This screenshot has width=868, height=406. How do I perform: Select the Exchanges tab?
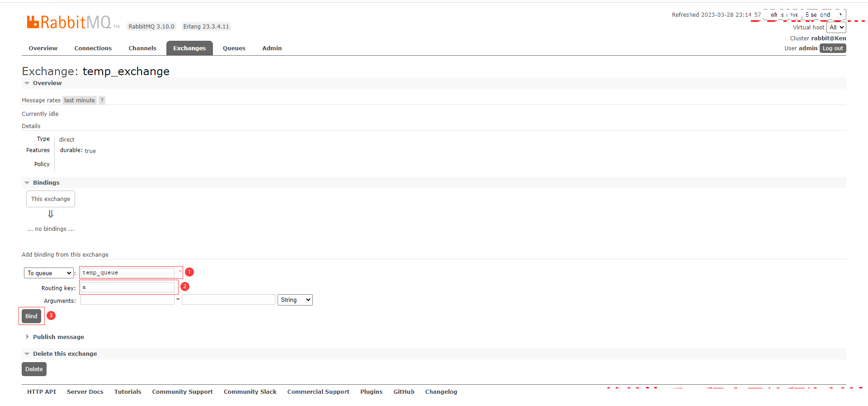[x=189, y=48]
